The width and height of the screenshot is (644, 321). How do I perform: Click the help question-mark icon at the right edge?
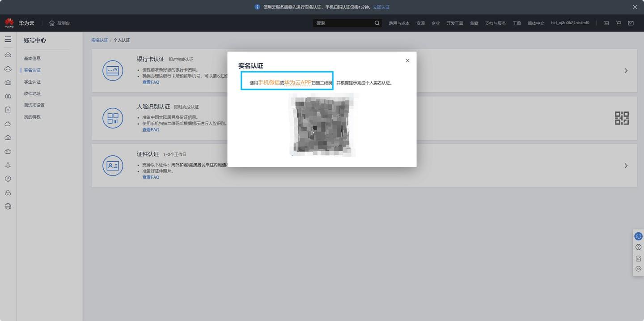(x=639, y=247)
